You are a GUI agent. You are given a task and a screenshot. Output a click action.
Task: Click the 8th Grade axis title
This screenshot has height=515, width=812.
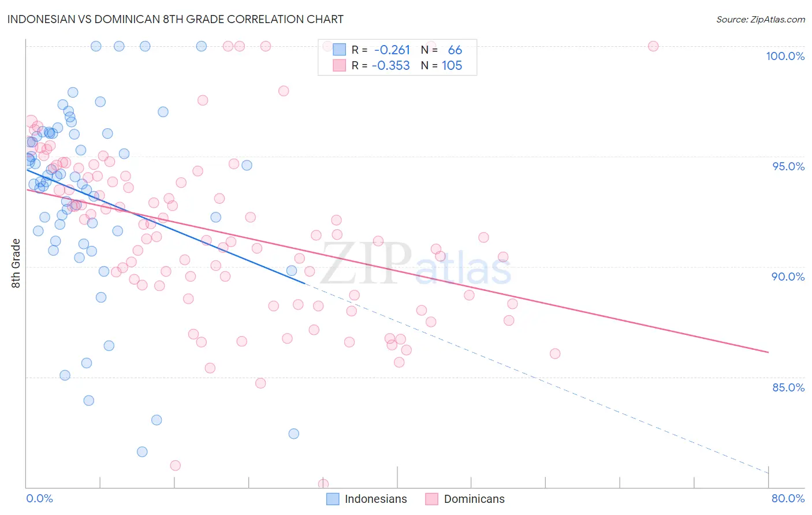16,263
